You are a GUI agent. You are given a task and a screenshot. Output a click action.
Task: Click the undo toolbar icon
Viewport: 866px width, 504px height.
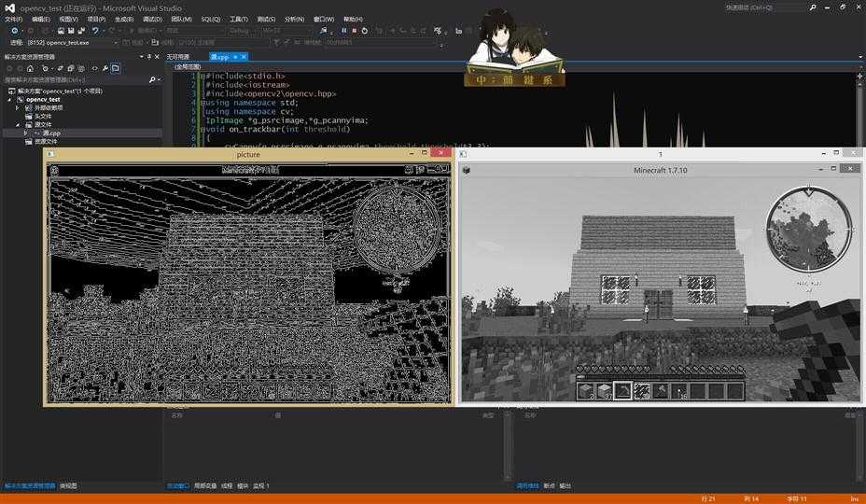coord(95,31)
